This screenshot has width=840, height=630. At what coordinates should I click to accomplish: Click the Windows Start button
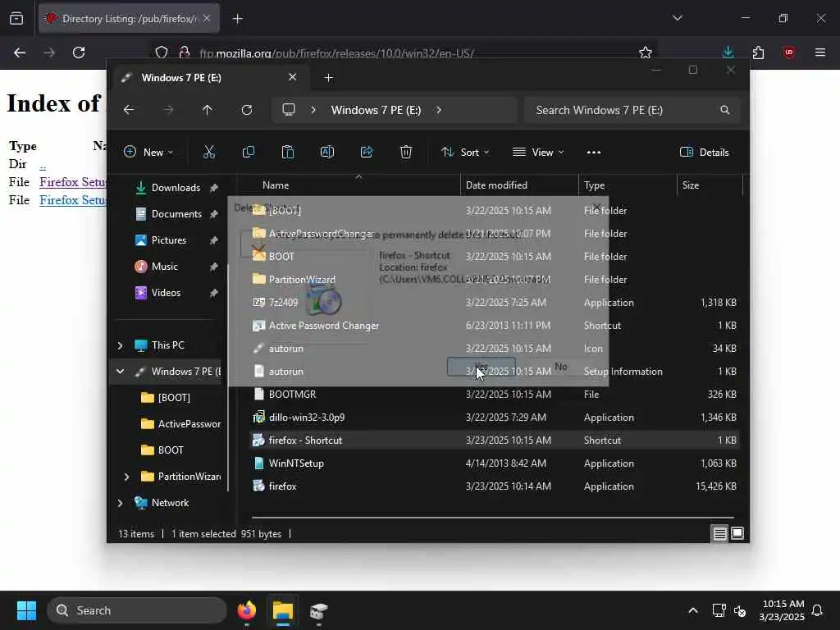(x=26, y=610)
